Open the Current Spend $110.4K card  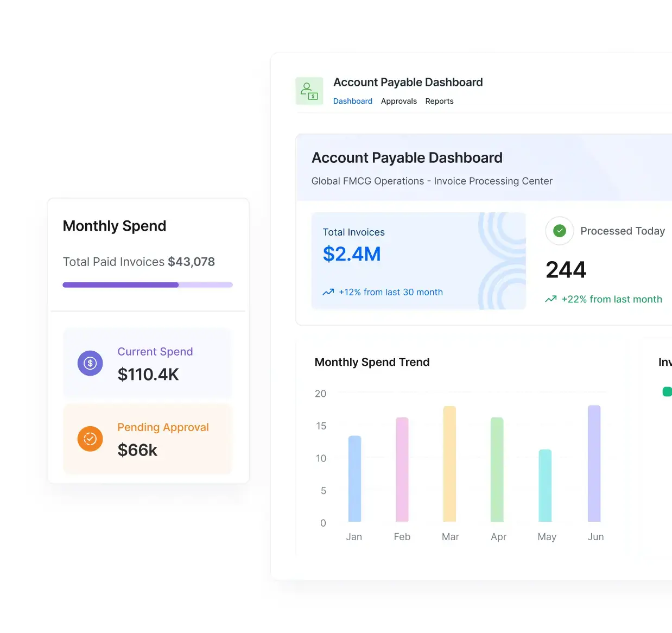(148, 363)
